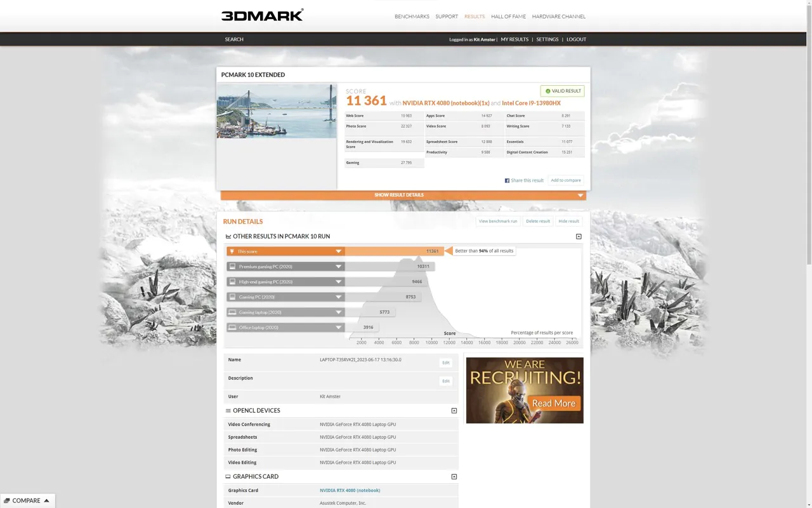Open the This score dropdown arrow
Viewport: 812px width, 508px height.
(338, 251)
